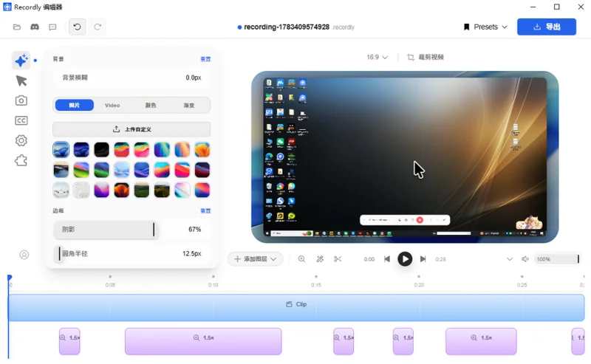Adjust the 背景模糊 blur slider
This screenshot has height=364, width=591.
[x=131, y=78]
